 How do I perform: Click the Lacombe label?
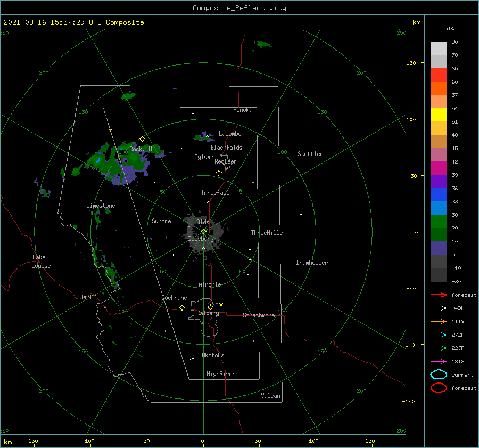[x=230, y=134]
